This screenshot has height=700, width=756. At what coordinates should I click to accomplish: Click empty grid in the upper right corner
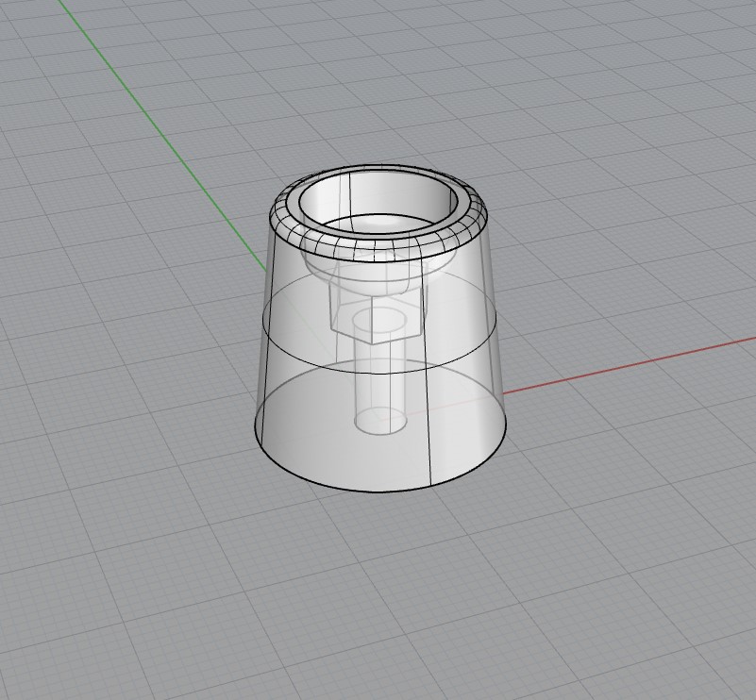[x=661, y=75]
